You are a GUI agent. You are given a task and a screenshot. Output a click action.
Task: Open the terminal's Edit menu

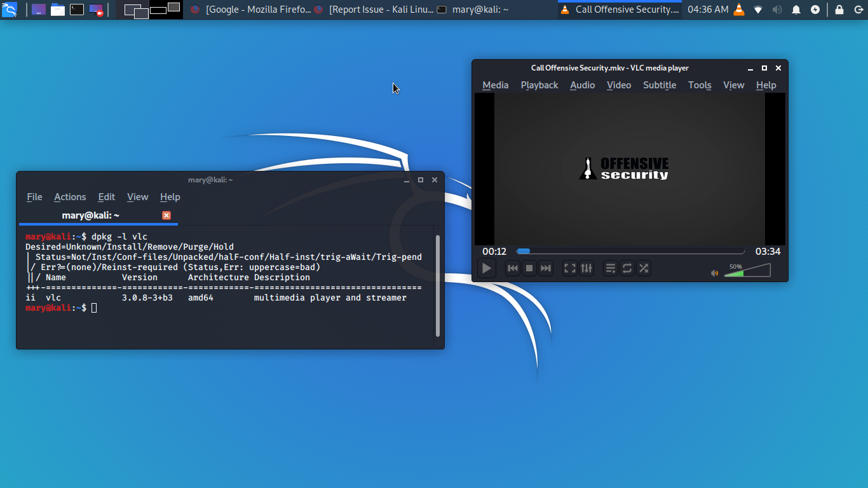click(x=106, y=197)
